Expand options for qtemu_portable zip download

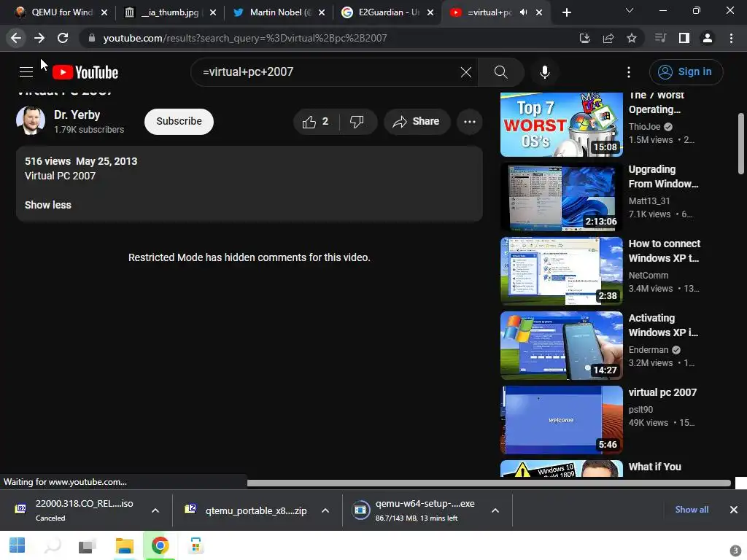point(325,510)
